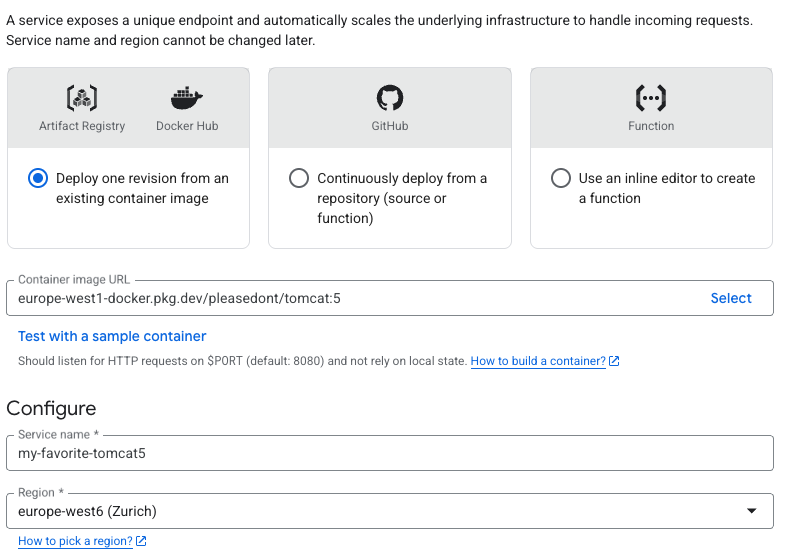The width and height of the screenshot is (787, 560).
Task: Click the Docker Hub whale icon
Action: (187, 98)
